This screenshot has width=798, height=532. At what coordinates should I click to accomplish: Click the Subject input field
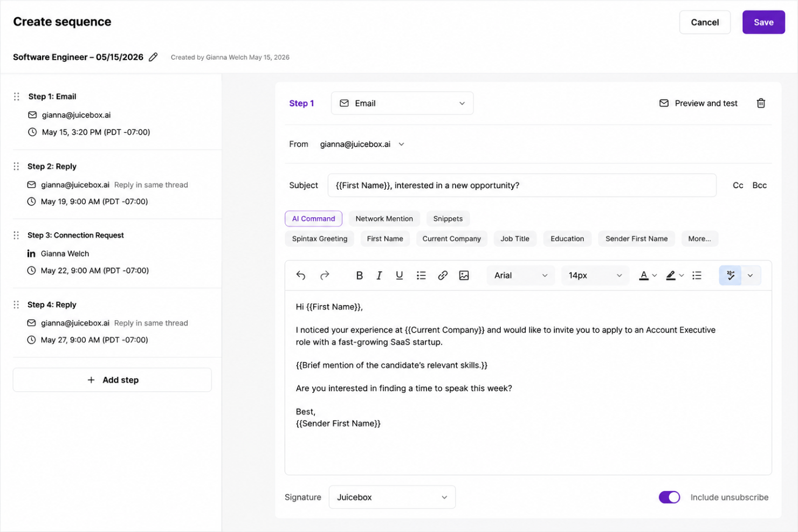(522, 185)
